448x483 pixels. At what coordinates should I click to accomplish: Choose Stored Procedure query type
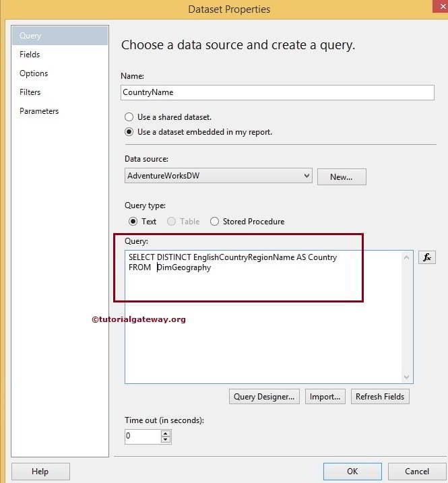[x=215, y=221]
